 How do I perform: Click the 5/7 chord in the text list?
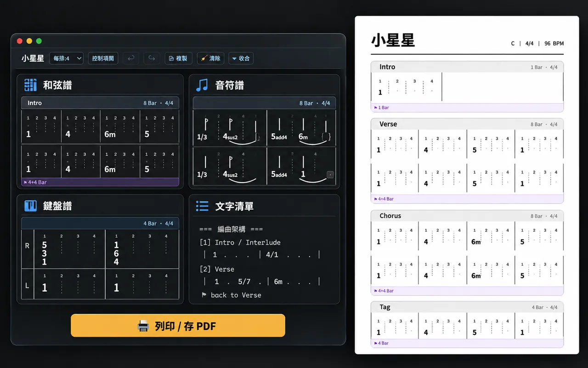click(x=244, y=282)
